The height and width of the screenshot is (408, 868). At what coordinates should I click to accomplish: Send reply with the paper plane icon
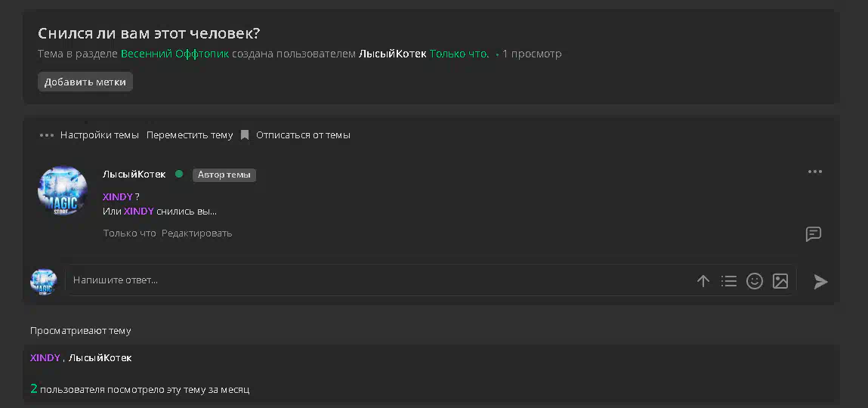[x=820, y=282]
